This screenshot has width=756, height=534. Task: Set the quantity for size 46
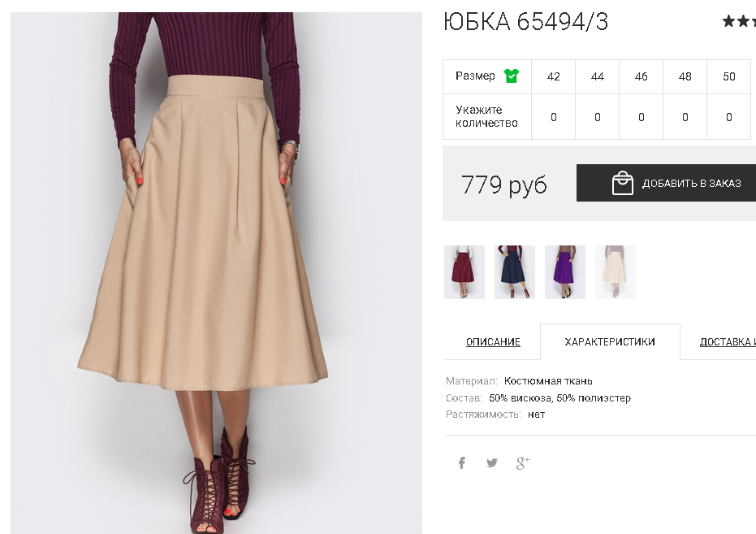[642, 117]
